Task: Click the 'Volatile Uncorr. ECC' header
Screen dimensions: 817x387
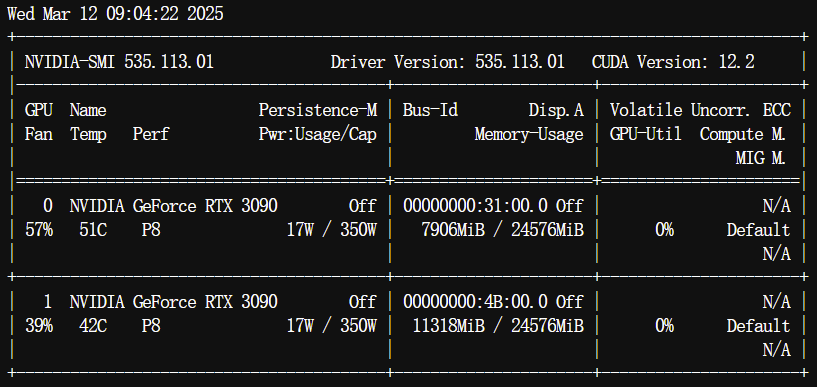Action: point(700,110)
